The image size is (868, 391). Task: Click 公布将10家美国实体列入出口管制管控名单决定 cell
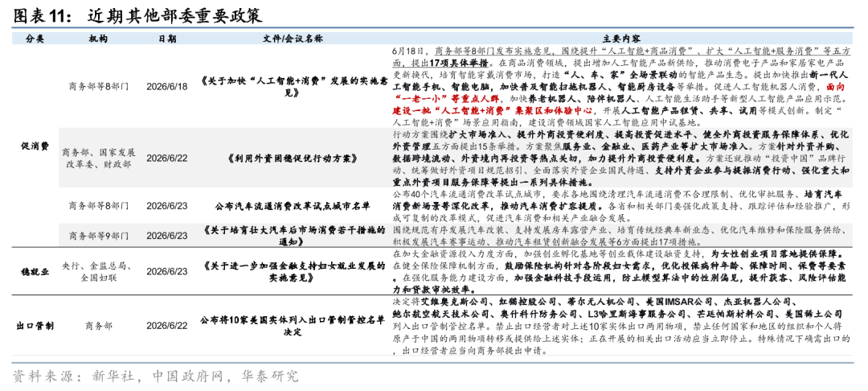tap(293, 326)
